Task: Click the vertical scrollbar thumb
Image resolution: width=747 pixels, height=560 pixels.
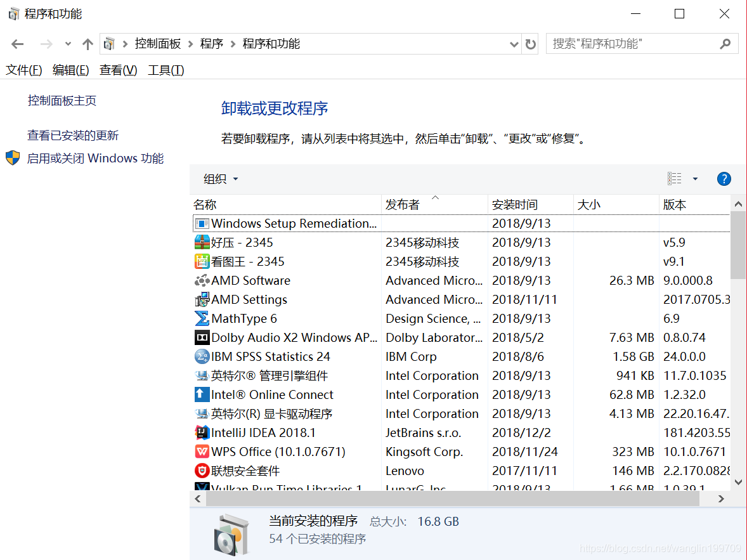Action: [x=738, y=246]
